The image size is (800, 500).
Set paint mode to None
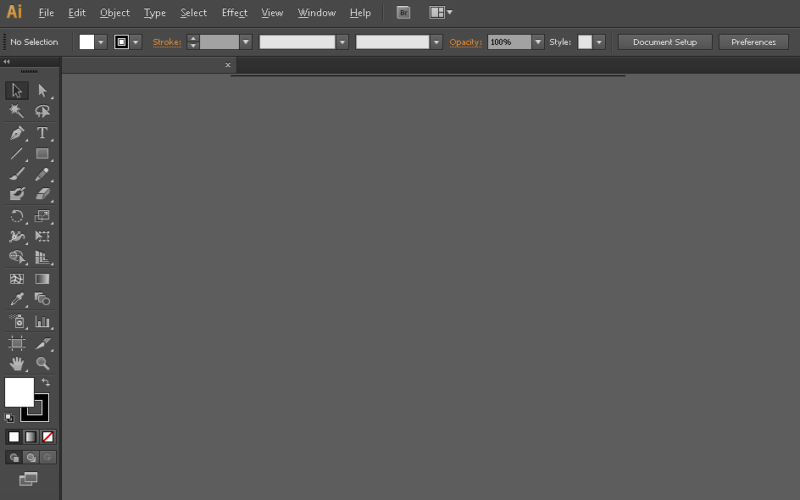pos(47,437)
